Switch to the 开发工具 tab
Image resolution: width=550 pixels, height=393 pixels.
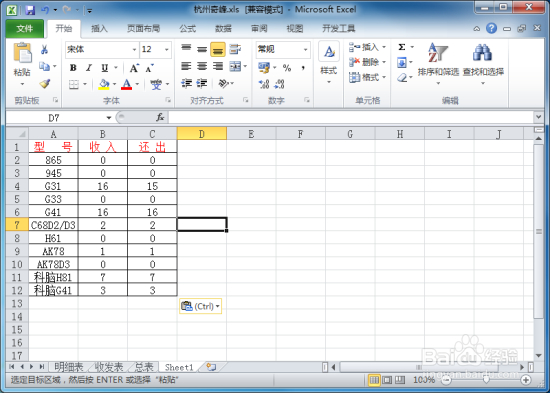339,28
